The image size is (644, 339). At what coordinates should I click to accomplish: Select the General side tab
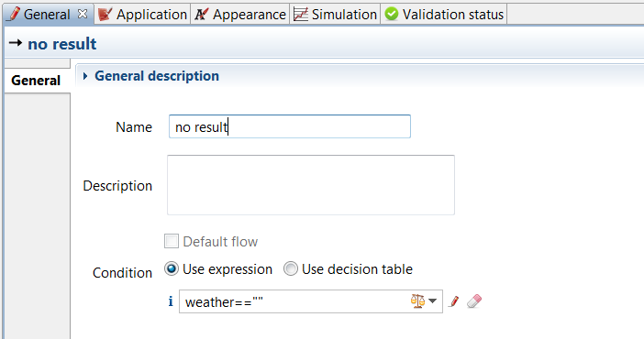(x=36, y=81)
